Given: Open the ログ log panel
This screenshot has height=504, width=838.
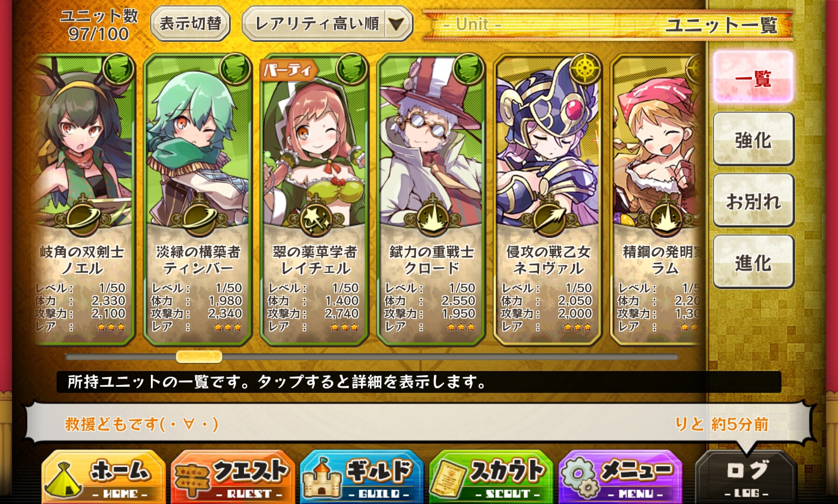Looking at the screenshot, I should [746, 477].
